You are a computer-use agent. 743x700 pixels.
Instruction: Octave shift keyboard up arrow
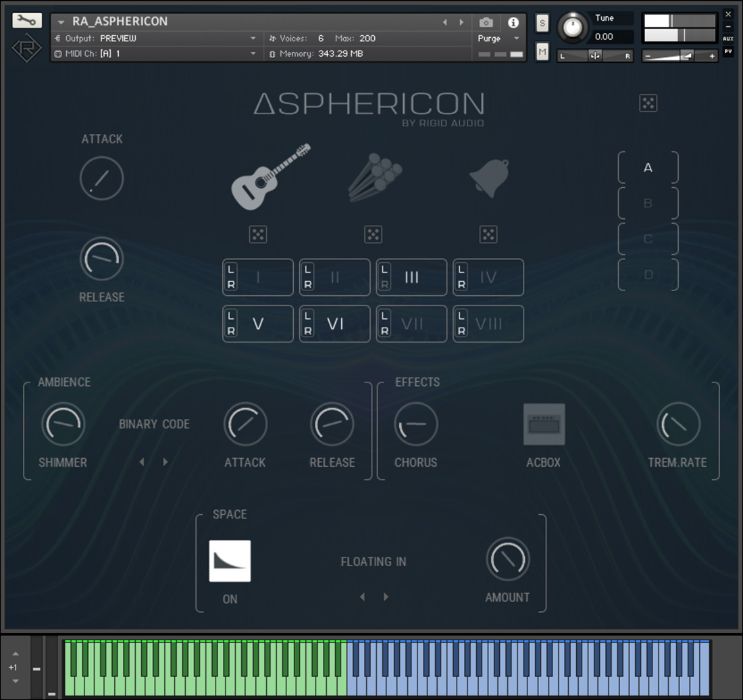point(15,653)
